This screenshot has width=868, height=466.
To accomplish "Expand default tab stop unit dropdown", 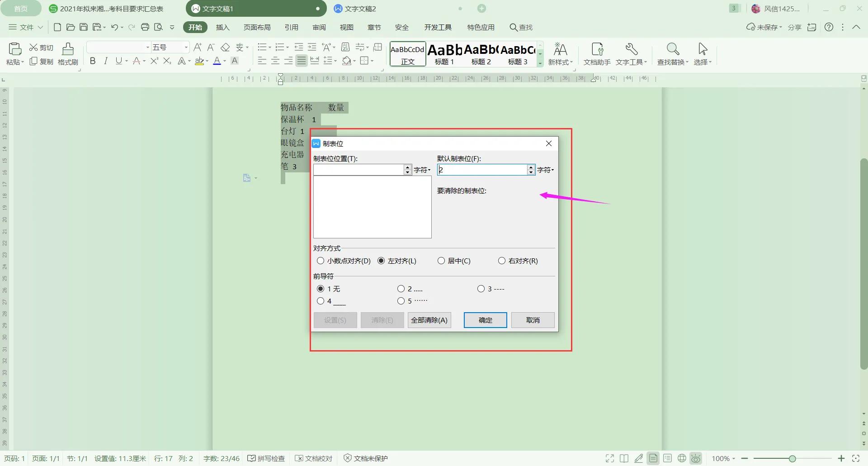I will (546, 170).
